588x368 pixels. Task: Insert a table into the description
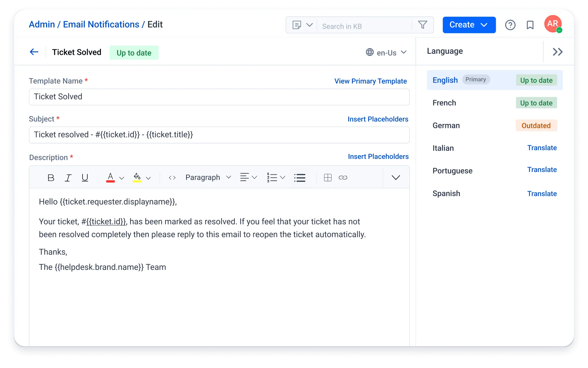click(x=327, y=177)
